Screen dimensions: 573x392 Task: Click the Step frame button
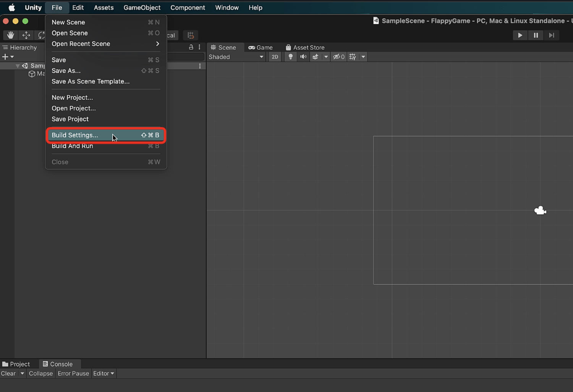pyautogui.click(x=551, y=35)
